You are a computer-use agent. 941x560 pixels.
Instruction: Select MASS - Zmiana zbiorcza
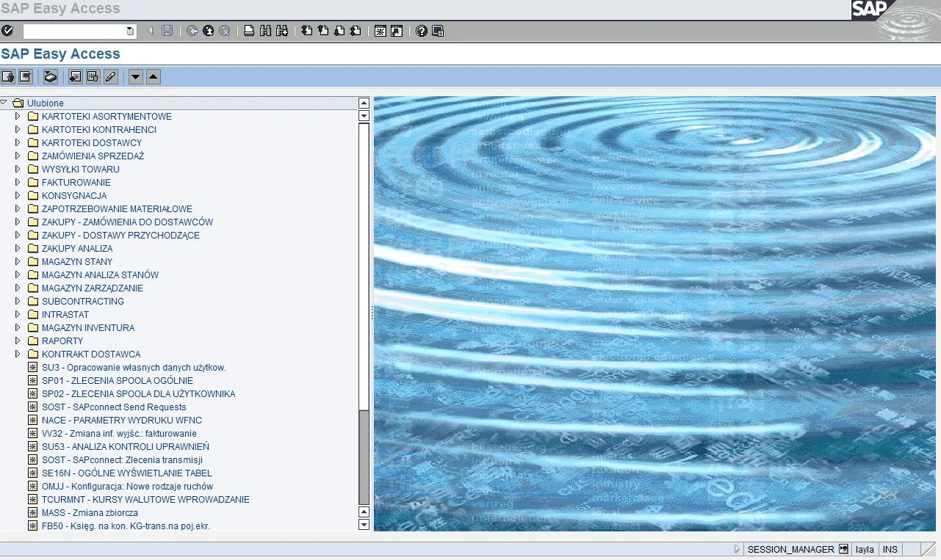90,512
